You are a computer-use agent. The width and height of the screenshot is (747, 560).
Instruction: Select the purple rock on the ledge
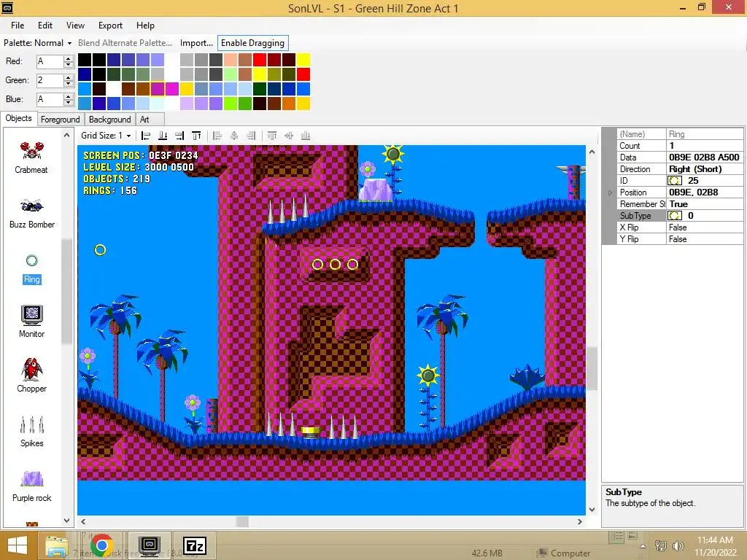(x=376, y=190)
